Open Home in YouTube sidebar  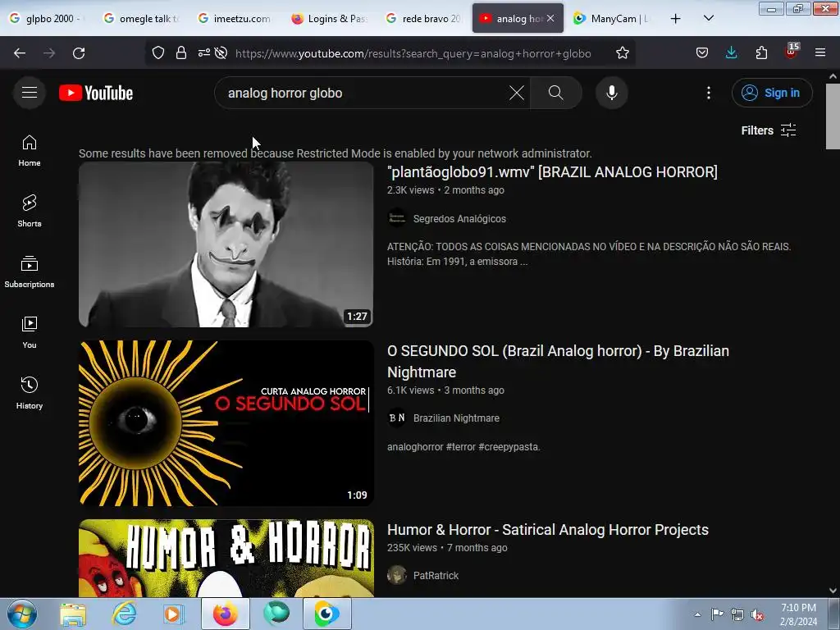click(30, 151)
